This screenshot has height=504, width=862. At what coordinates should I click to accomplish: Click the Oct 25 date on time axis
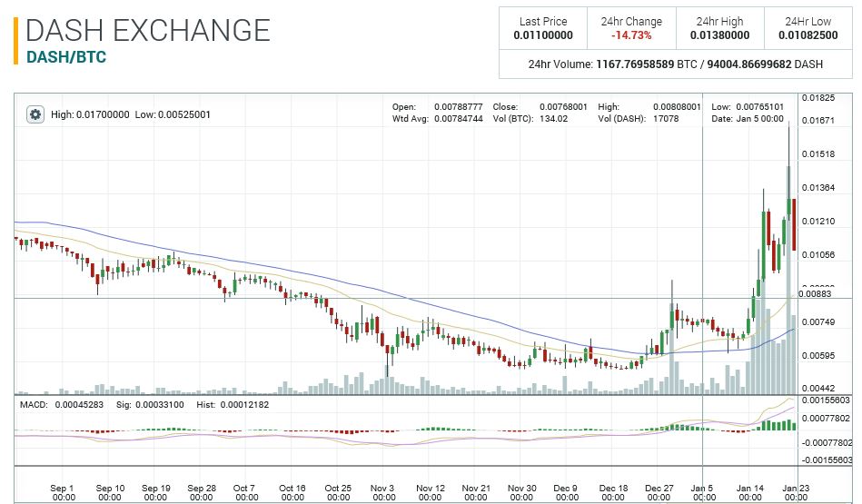[338, 492]
